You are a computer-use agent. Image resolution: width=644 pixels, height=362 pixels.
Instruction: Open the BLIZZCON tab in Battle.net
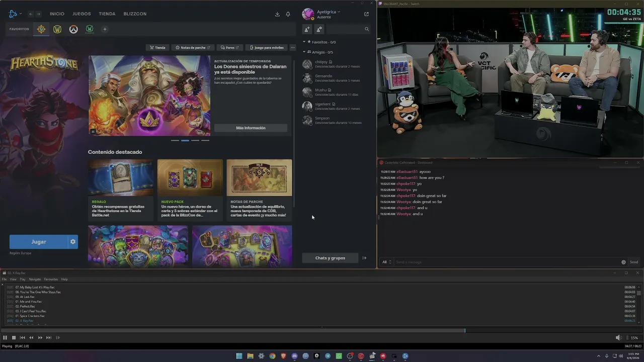tap(135, 14)
